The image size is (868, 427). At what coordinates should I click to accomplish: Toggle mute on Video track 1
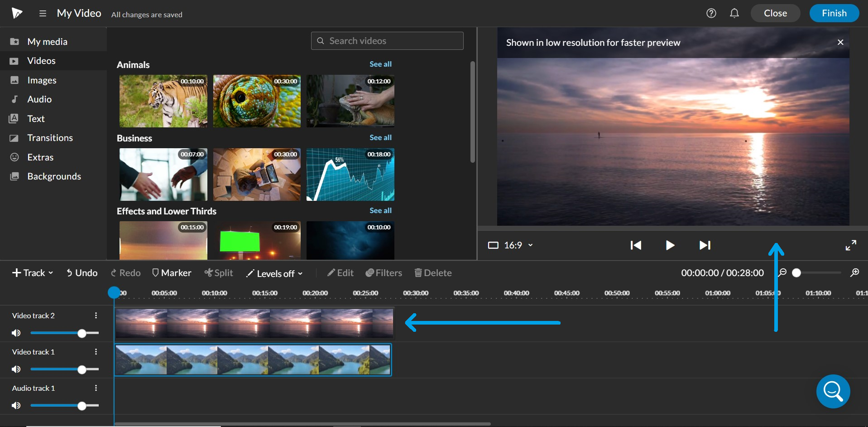click(16, 369)
